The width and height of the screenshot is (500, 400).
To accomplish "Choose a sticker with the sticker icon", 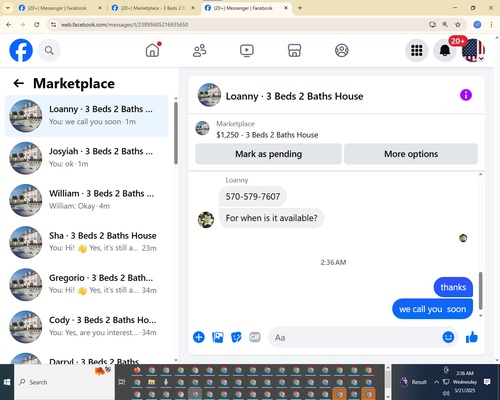I will coord(236,337).
